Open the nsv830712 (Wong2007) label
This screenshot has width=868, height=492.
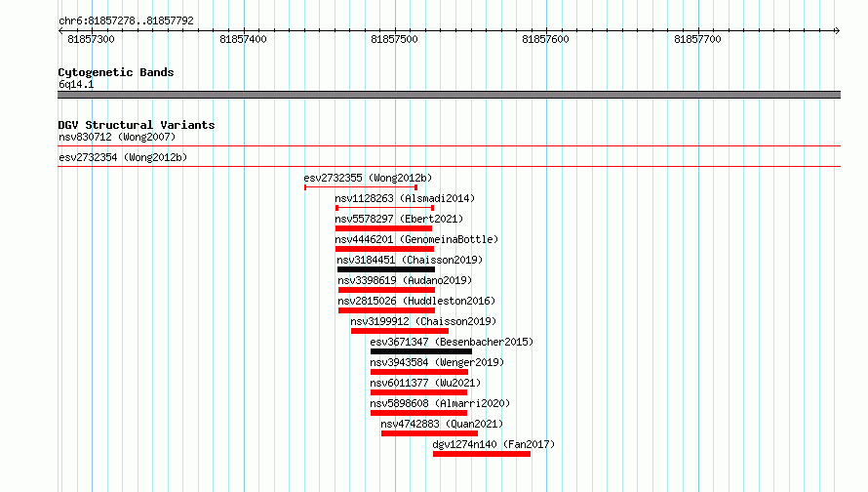pyautogui.click(x=117, y=137)
